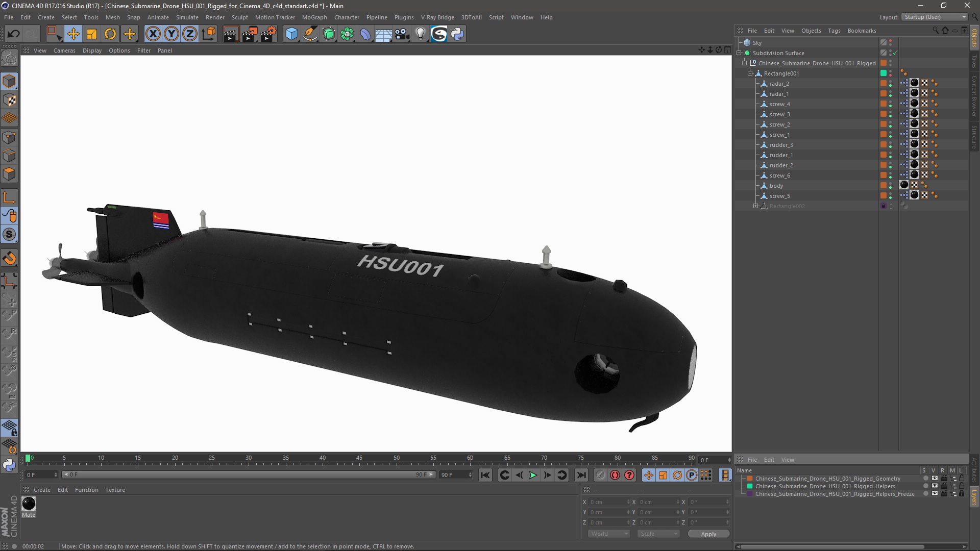Open the Layout dropdown Startup (User)
This screenshot has width=980, height=551.
[935, 17]
